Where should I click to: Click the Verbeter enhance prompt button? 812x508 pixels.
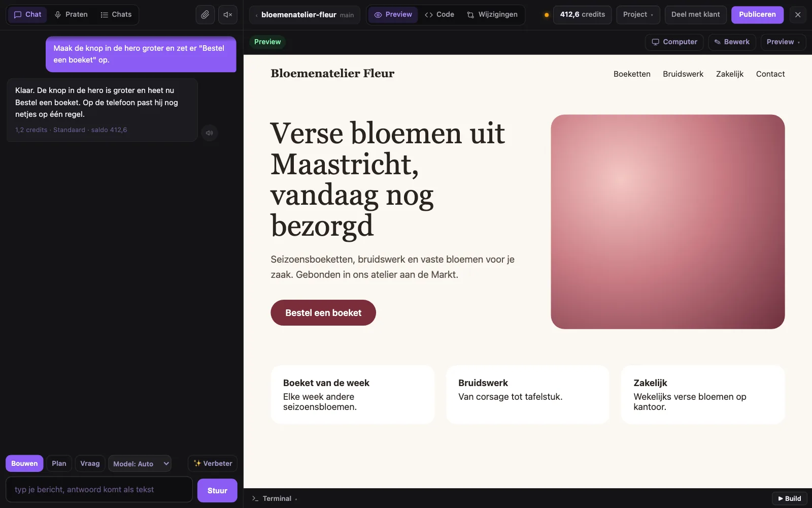(213, 464)
